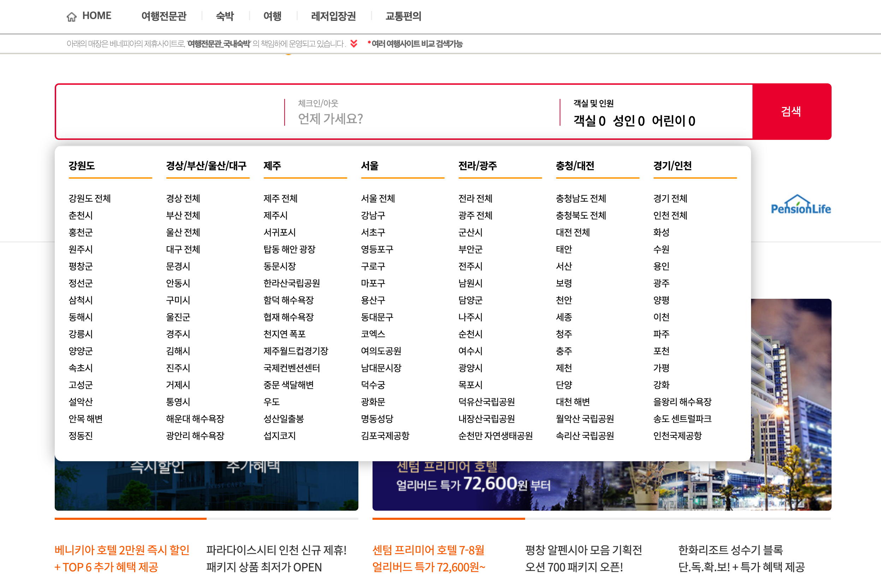The image size is (881, 588).
Task: Open the 교통편의 menu item
Action: coord(403,16)
